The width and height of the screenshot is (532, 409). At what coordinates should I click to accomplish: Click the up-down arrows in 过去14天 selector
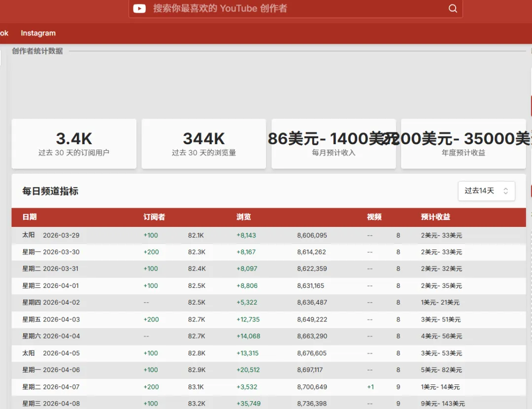(505, 191)
